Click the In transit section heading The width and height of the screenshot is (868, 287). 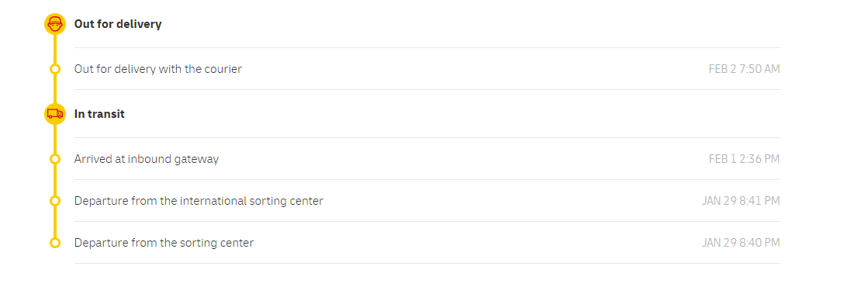[x=99, y=114]
